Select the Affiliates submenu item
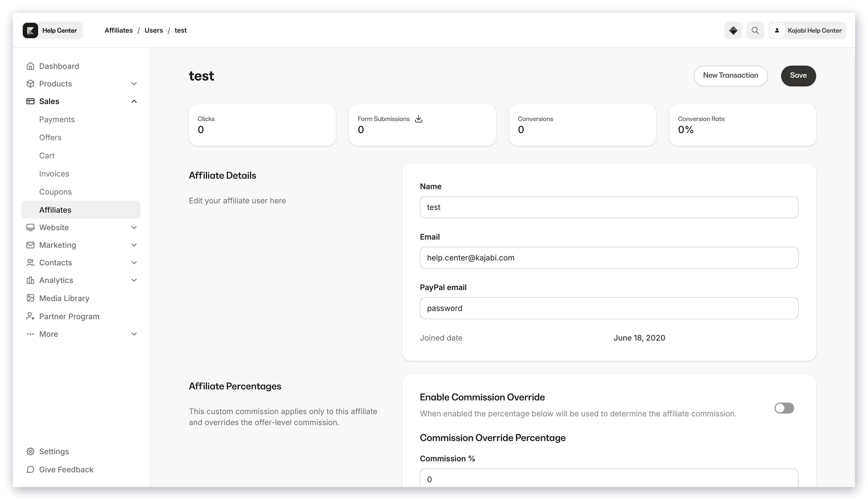The width and height of the screenshot is (868, 500). pos(81,209)
